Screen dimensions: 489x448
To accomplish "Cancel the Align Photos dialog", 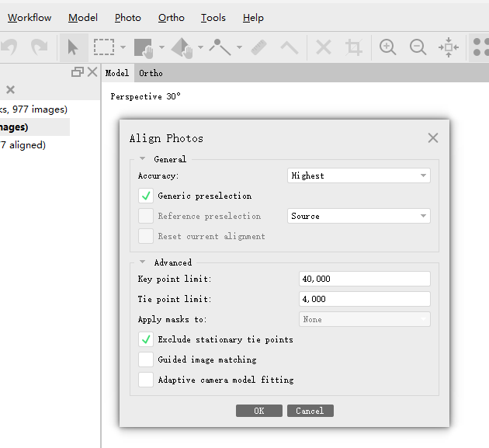I will pos(310,411).
